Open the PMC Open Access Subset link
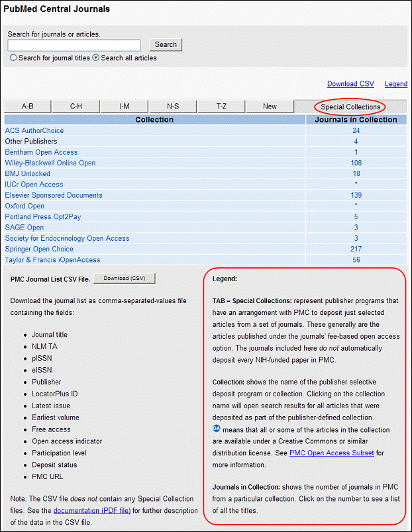 click(331, 453)
